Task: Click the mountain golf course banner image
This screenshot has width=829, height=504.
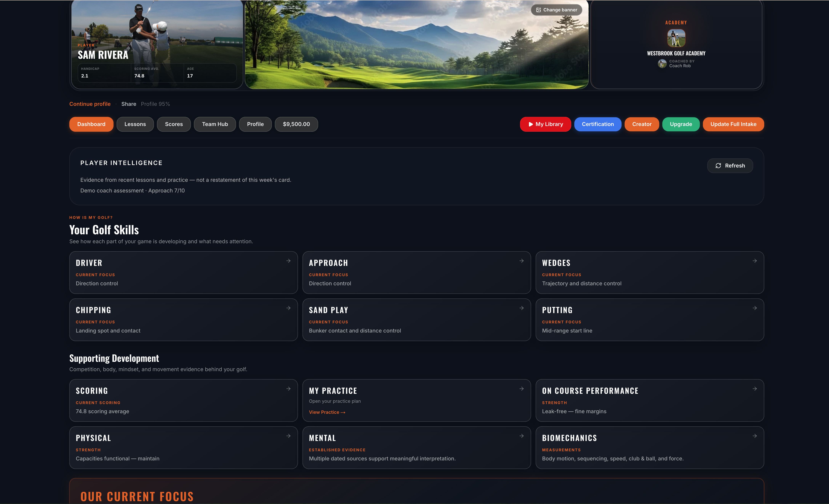Action: pos(417,44)
